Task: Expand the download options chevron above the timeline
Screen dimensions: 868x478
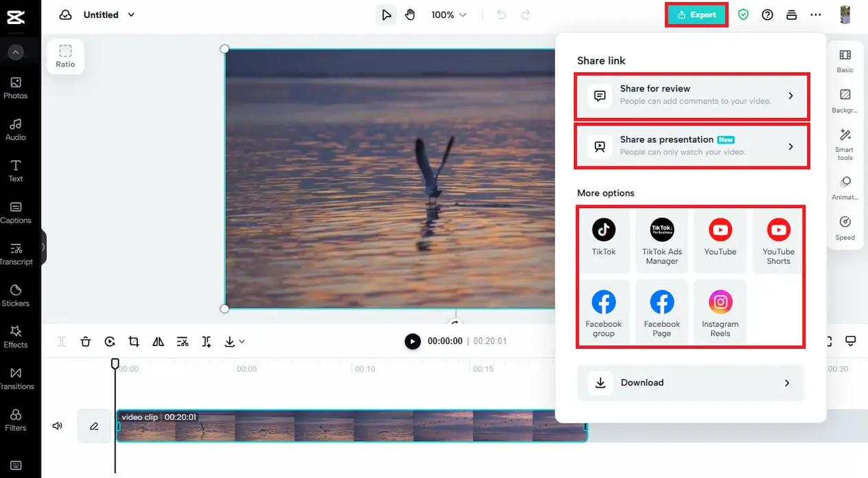Action: pos(241,341)
